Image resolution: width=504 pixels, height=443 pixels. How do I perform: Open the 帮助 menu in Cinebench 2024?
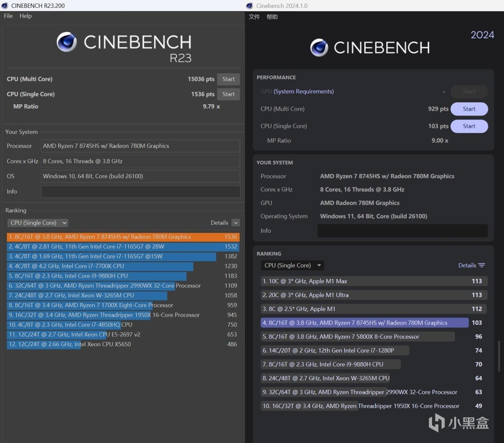point(272,17)
